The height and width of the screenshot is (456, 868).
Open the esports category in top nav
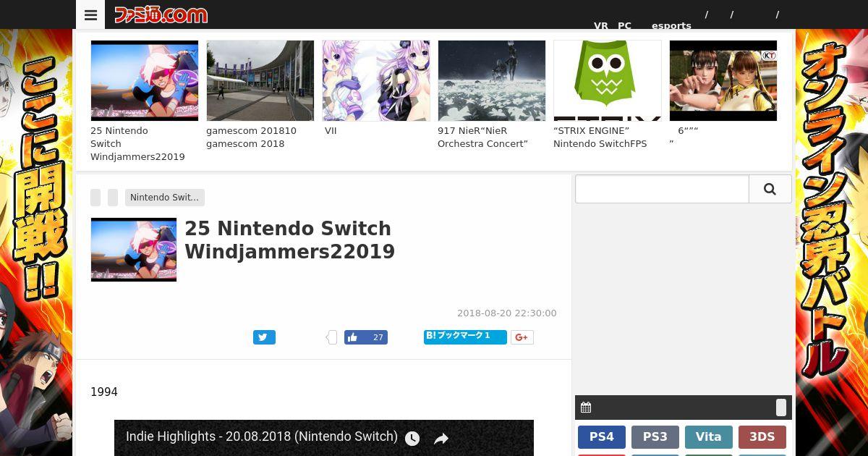tap(671, 25)
